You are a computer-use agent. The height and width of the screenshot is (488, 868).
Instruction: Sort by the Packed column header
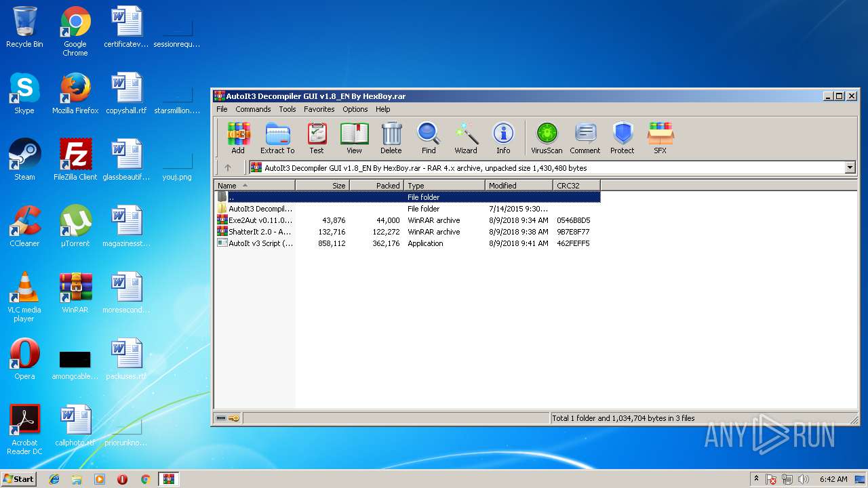click(x=376, y=185)
